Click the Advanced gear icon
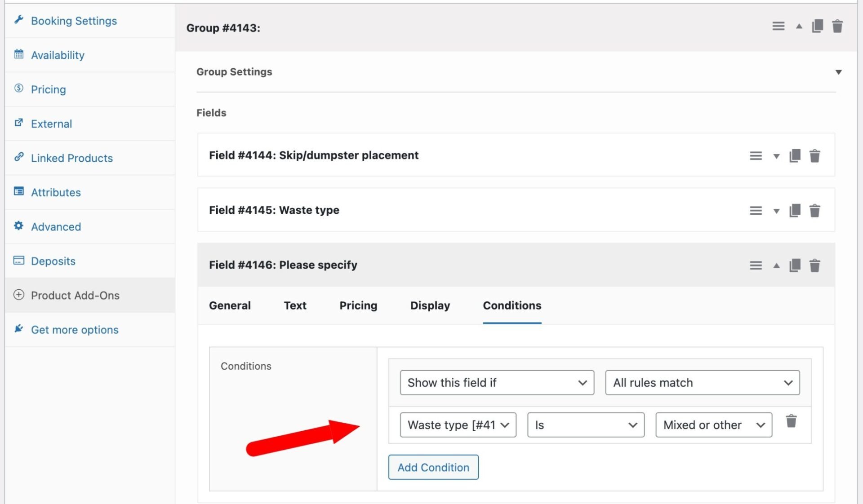 [x=19, y=226]
